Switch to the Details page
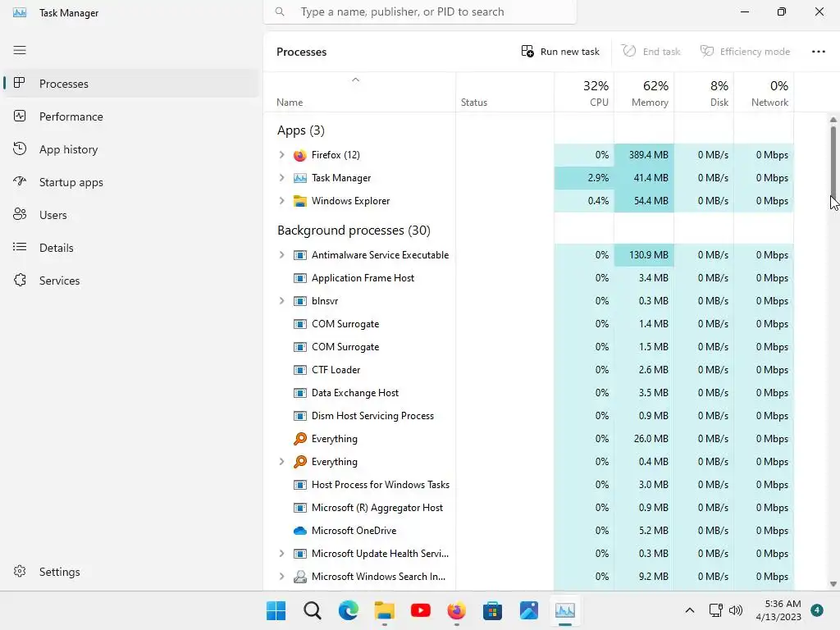The width and height of the screenshot is (840, 630). [x=130, y=248]
